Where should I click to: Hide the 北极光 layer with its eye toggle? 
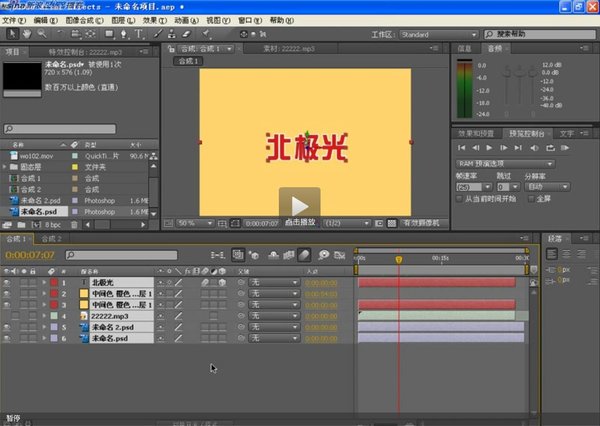(8, 283)
